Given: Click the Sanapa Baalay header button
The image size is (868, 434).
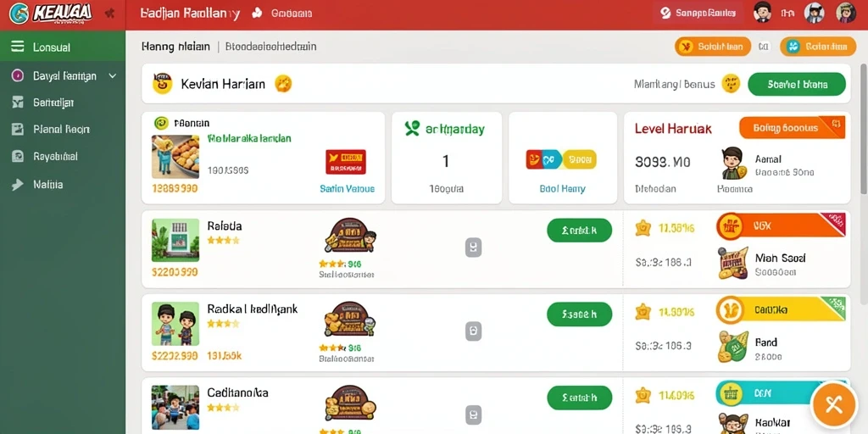Looking at the screenshot, I should pos(698,13).
